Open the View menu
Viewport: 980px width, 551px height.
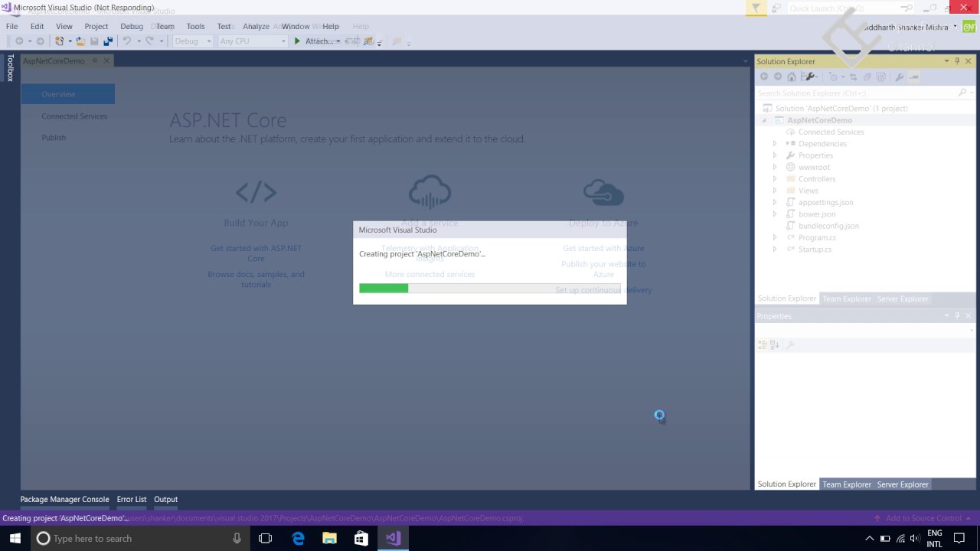click(64, 26)
